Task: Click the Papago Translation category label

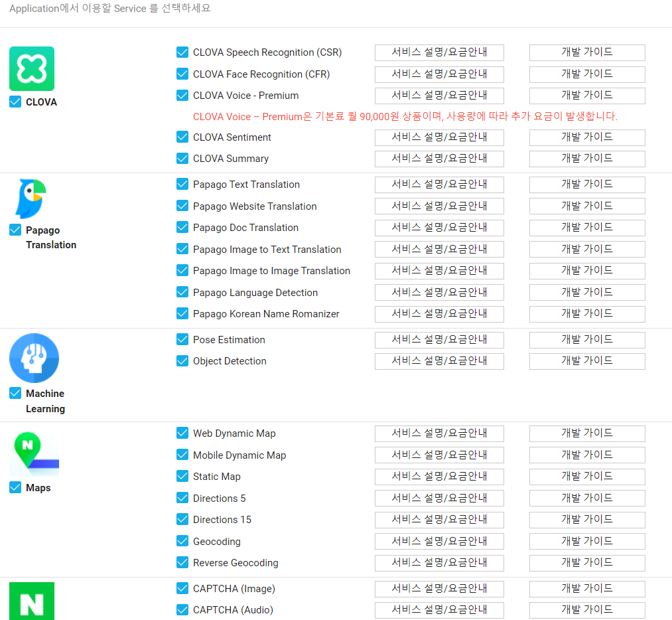Action: pos(51,238)
